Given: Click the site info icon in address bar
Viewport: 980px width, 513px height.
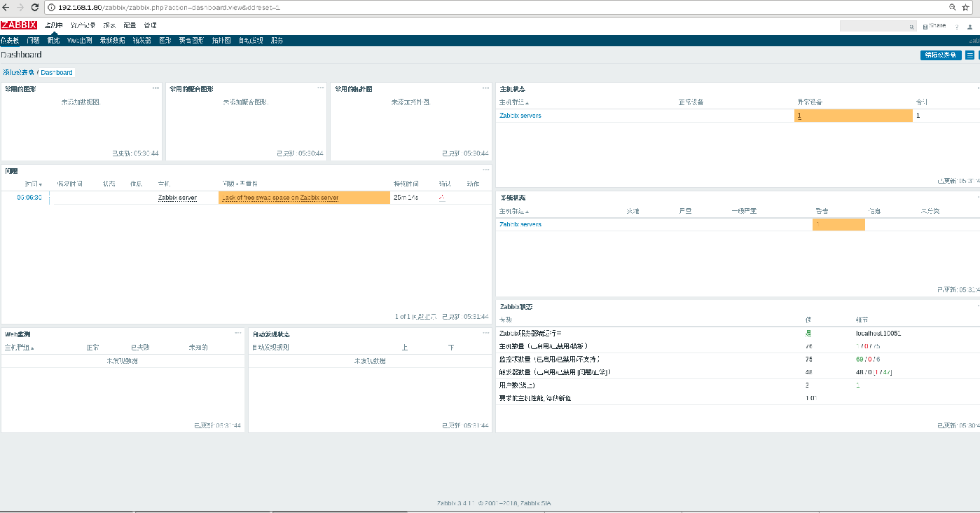Looking at the screenshot, I should [x=53, y=7].
